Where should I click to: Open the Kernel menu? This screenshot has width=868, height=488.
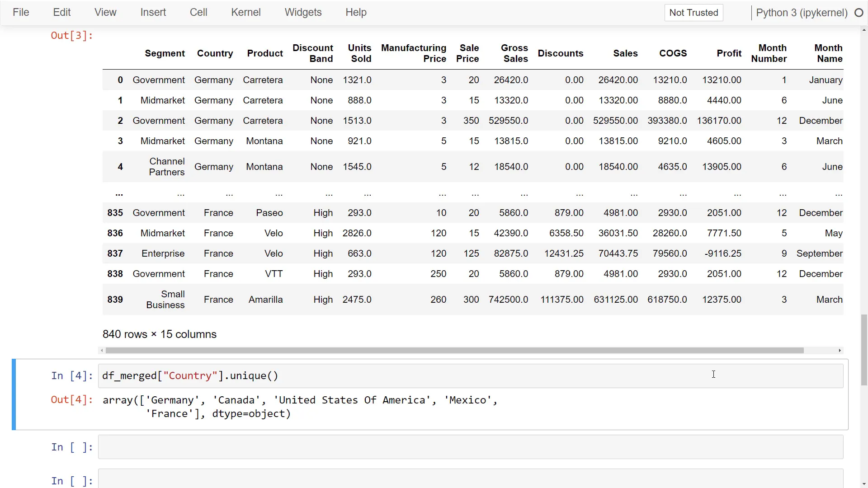(x=246, y=12)
